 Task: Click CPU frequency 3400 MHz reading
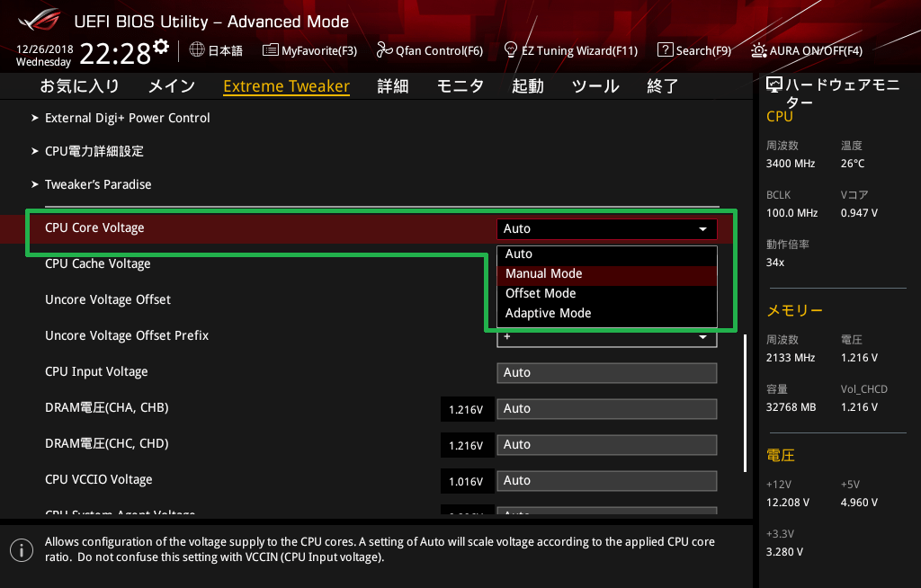(791, 164)
